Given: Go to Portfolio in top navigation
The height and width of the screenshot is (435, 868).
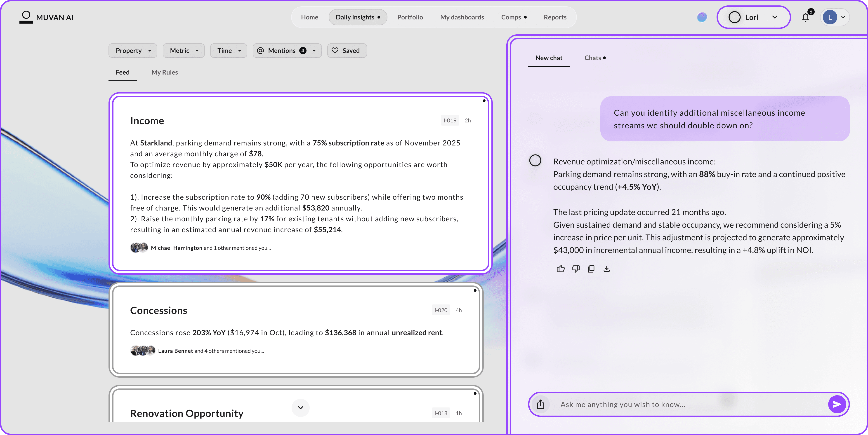Looking at the screenshot, I should coord(410,17).
